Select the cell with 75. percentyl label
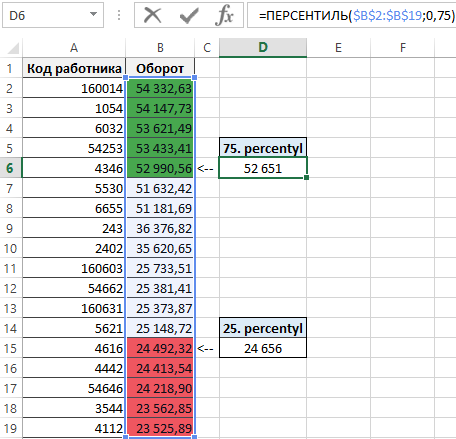 tap(263, 148)
